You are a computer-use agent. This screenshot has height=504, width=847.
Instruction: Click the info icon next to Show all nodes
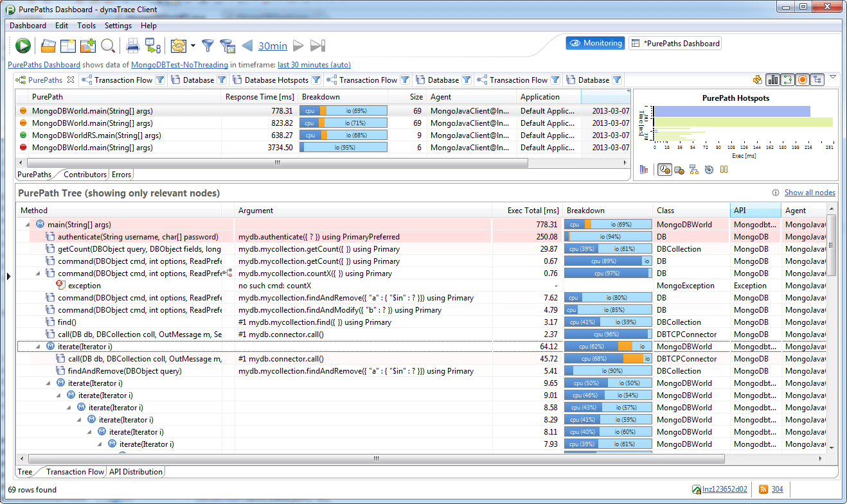pos(776,193)
